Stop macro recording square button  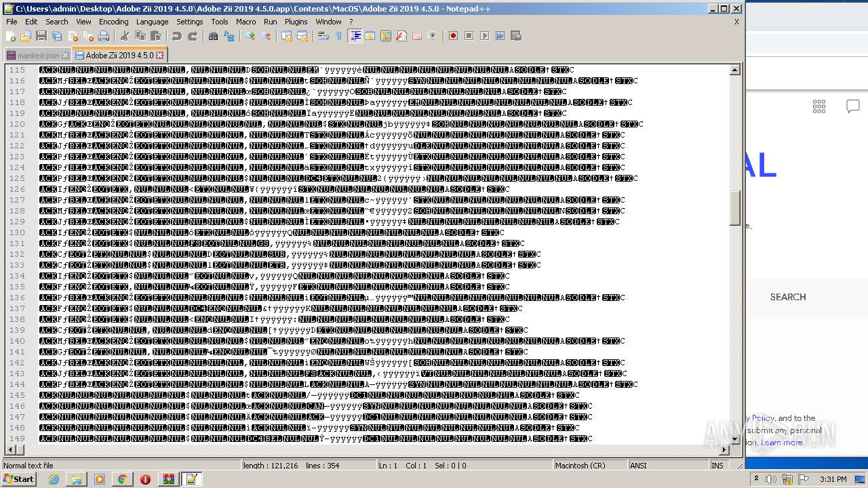[x=469, y=36]
